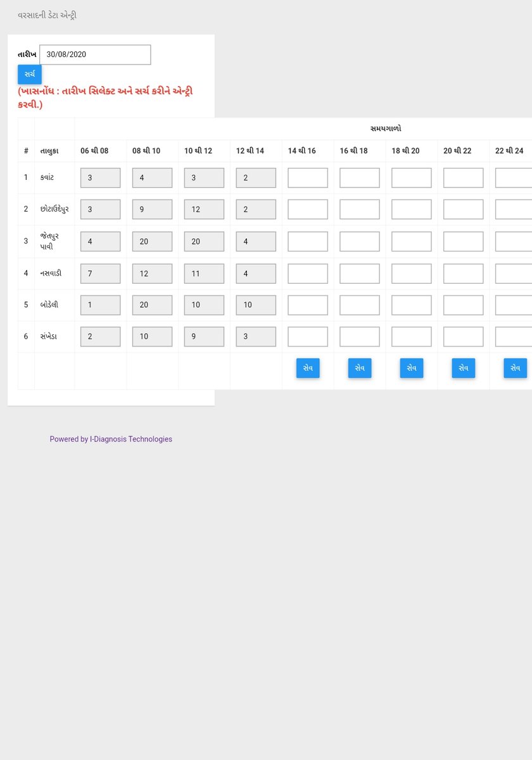Focus સંખેડા's empty 14 થી 16 field
This screenshot has width=532, height=760.
pyautogui.click(x=308, y=336)
